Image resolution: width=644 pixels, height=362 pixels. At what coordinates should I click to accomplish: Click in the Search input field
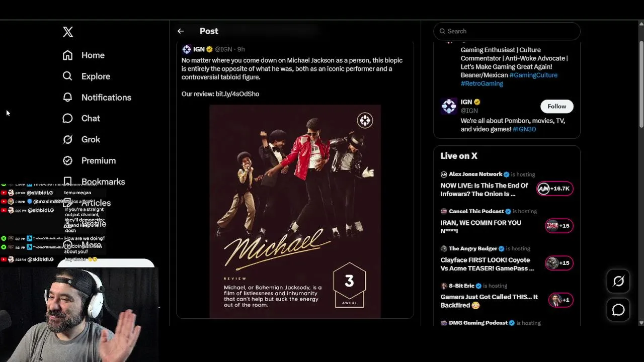[507, 31]
